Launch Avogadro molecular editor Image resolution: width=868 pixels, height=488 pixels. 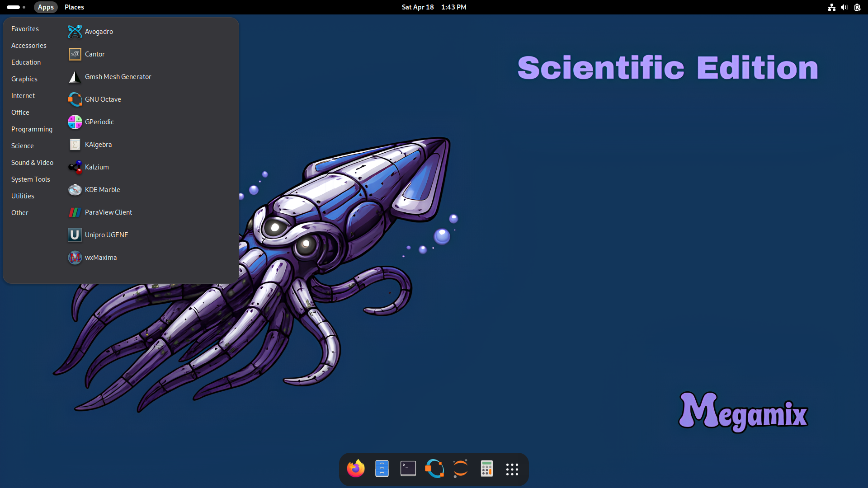(x=99, y=31)
